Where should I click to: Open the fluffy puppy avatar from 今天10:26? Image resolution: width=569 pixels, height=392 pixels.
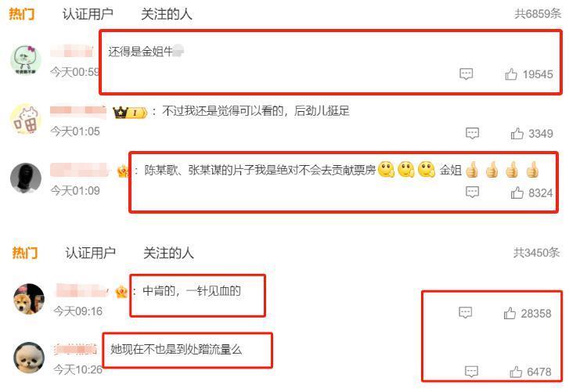[x=29, y=358]
